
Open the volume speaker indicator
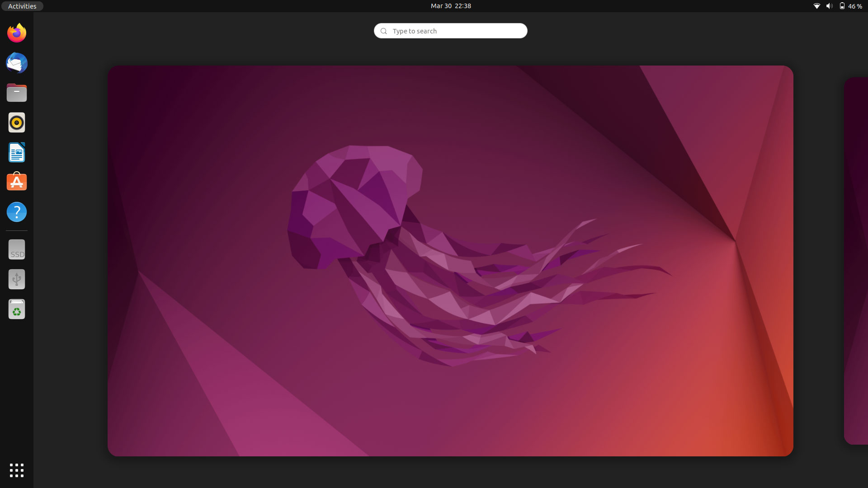click(829, 6)
